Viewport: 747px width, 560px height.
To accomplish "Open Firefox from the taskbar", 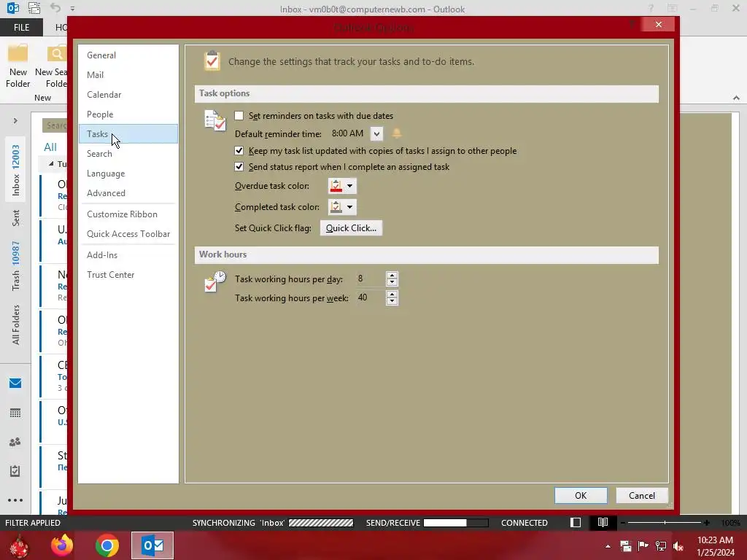I will 62,545.
